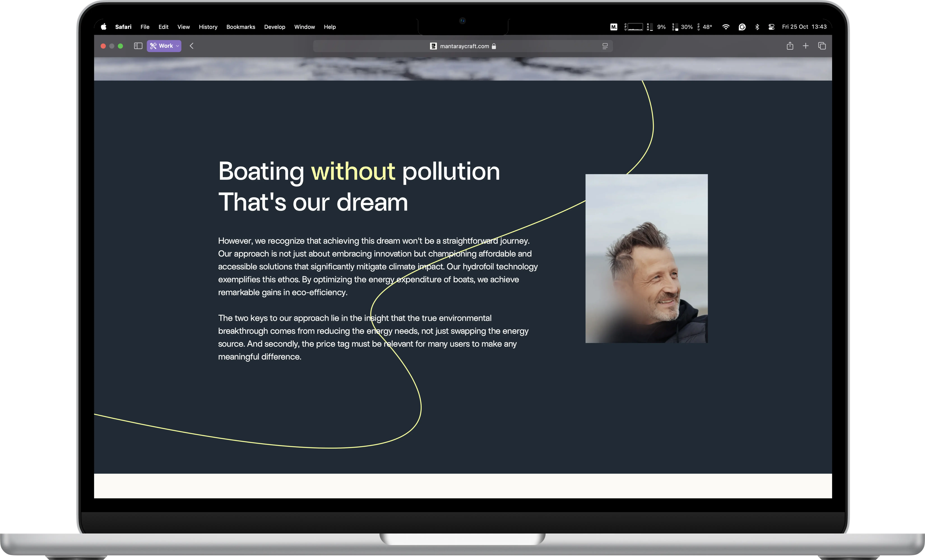This screenshot has width=925, height=560.
Task: Click the Reader view icon in address bar
Action: (605, 46)
